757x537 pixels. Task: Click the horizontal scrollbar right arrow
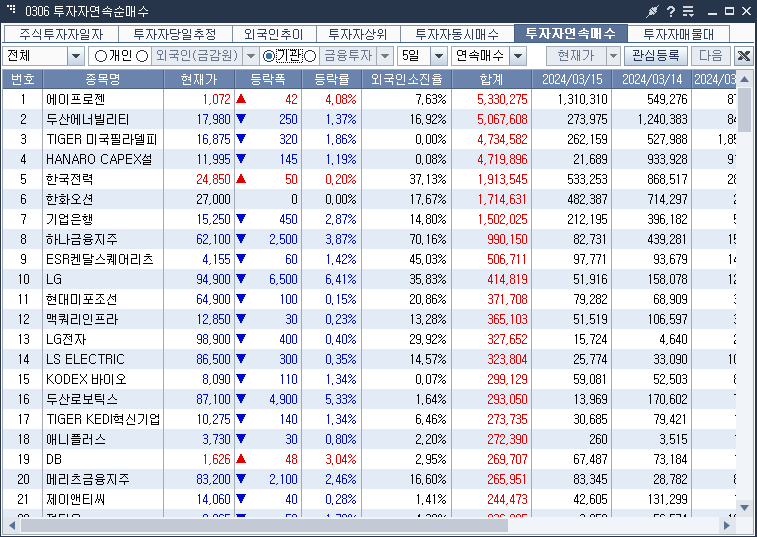pyautogui.click(x=726, y=525)
